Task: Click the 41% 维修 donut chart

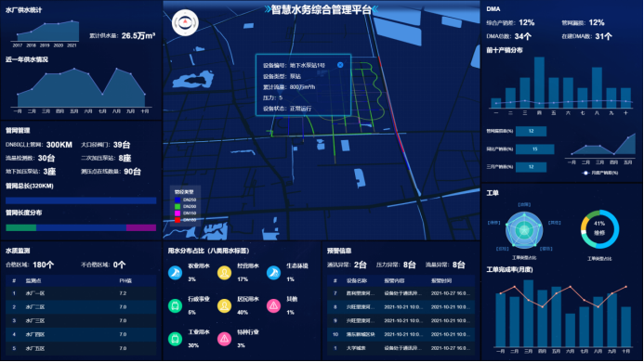Action: (599, 229)
